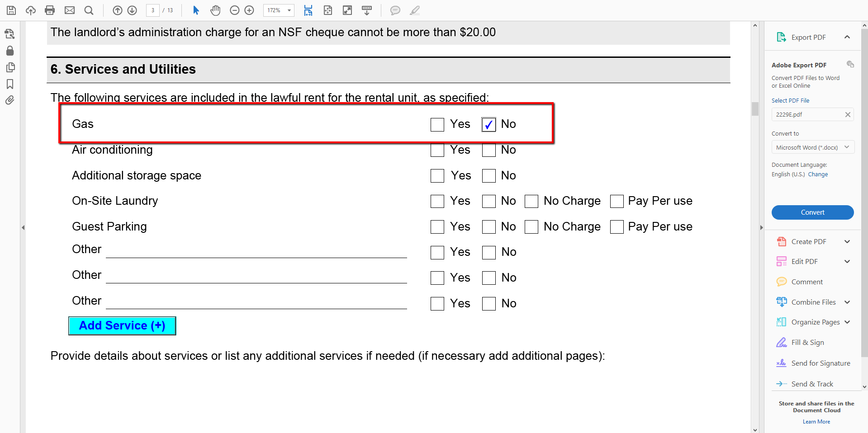
Task: Open the zoom level dropdown
Action: click(x=289, y=10)
